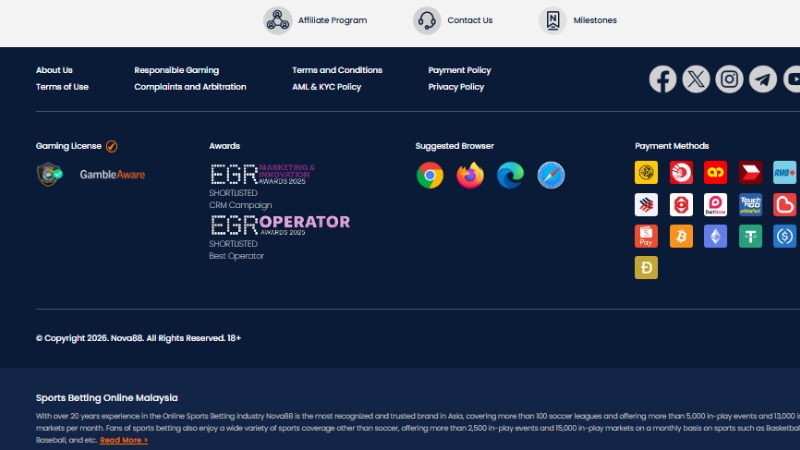This screenshot has height=450, width=800.
Task: Click the 'Awards' heading
Action: tap(224, 146)
